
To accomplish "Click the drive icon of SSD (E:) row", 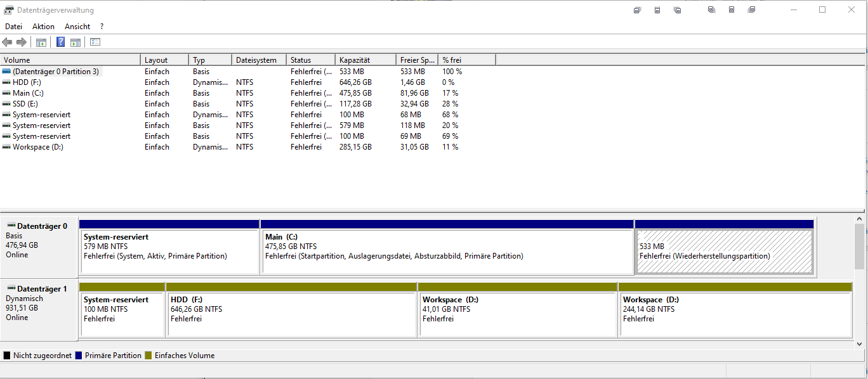I will coord(6,104).
